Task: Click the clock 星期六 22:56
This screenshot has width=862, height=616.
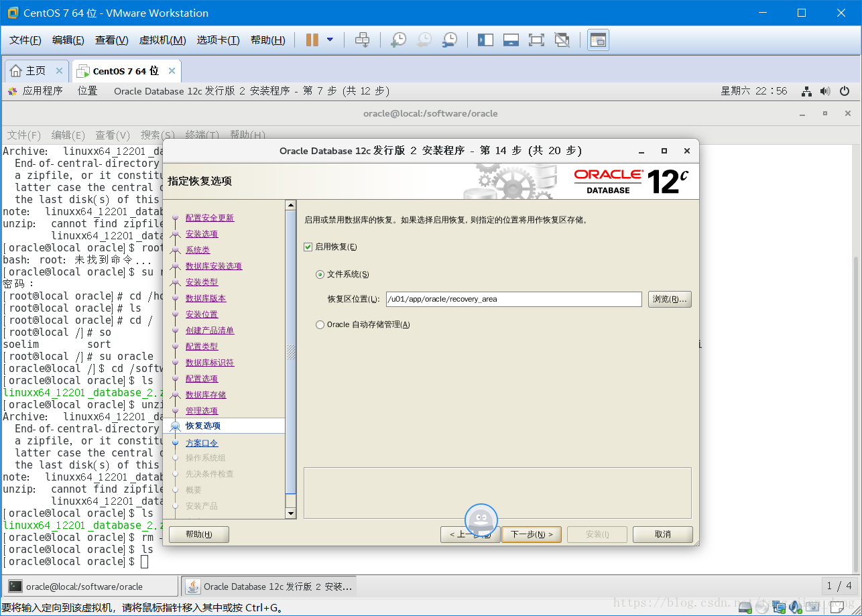Action: 754,91
